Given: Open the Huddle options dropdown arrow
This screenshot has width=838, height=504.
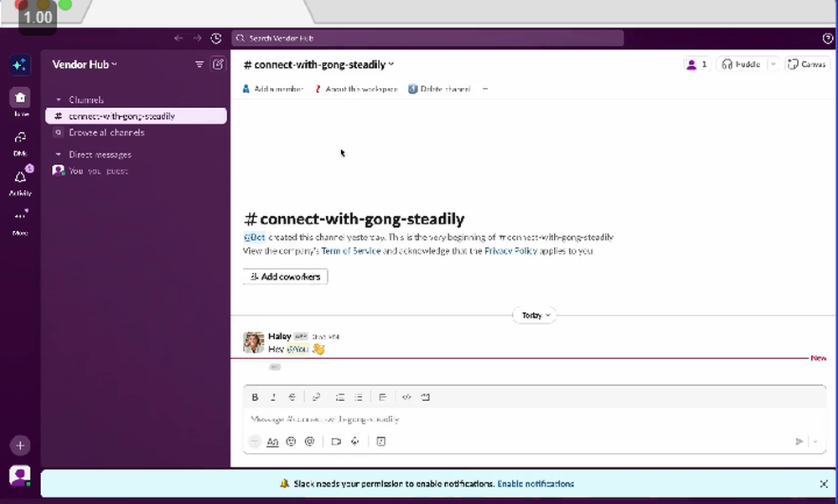Looking at the screenshot, I should point(773,64).
